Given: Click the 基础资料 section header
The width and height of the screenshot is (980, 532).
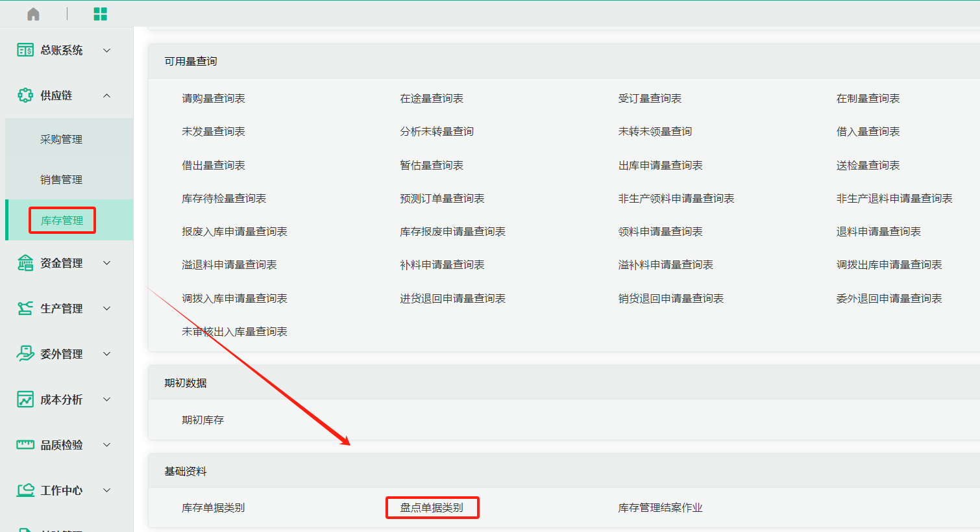Looking at the screenshot, I should [x=186, y=471].
